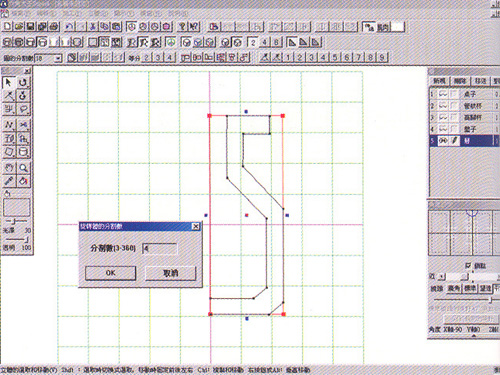The height and width of the screenshot is (375, 500).
Task: Click OK in the division dialog
Action: click(110, 273)
